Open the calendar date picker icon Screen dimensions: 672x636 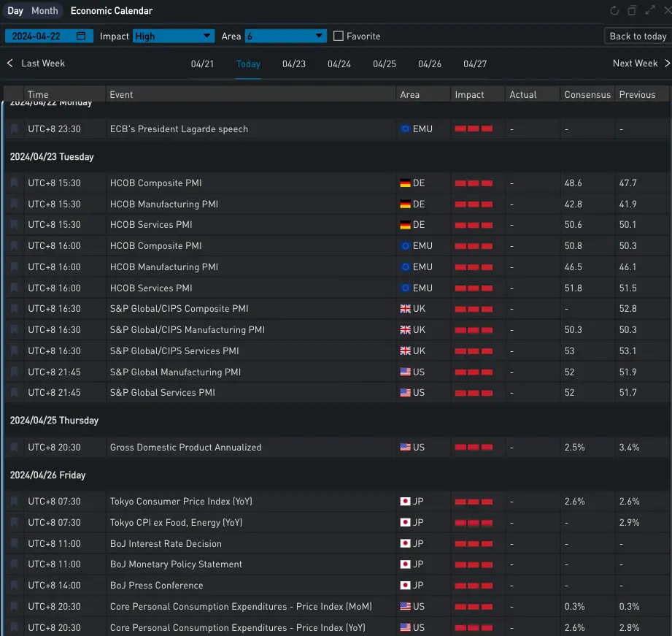(82, 36)
